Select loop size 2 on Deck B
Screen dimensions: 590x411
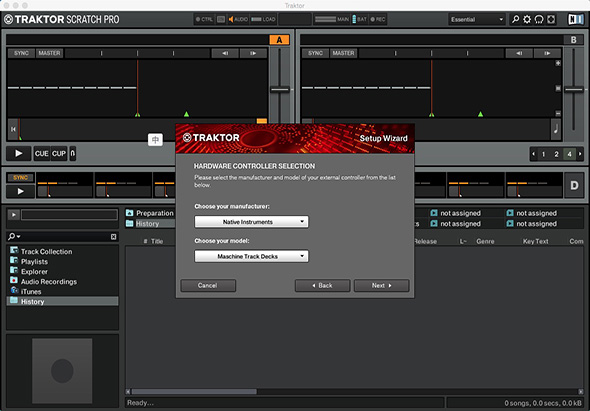(x=556, y=154)
